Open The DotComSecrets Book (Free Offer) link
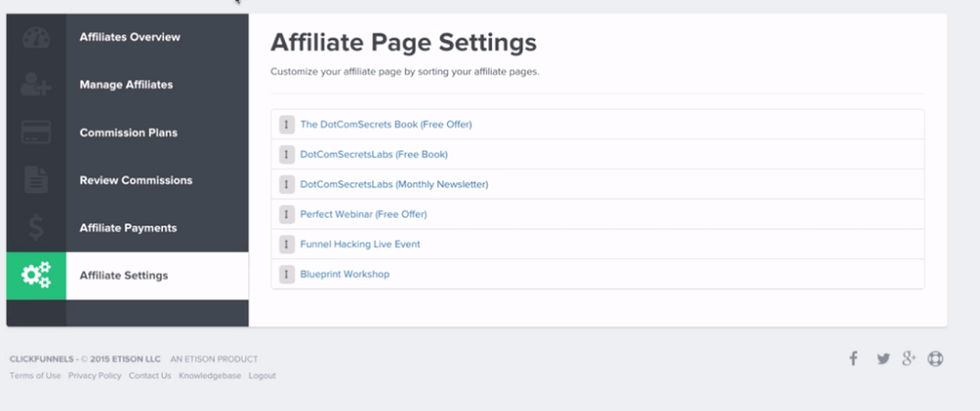Screen dimensions: 980x411 pos(386,125)
